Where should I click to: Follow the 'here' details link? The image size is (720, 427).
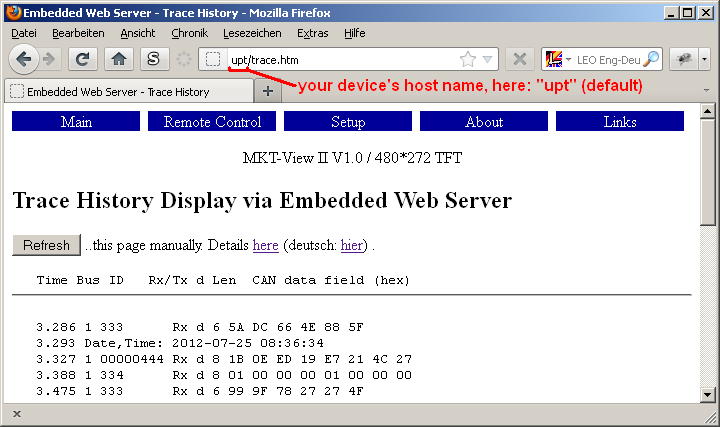(x=265, y=245)
